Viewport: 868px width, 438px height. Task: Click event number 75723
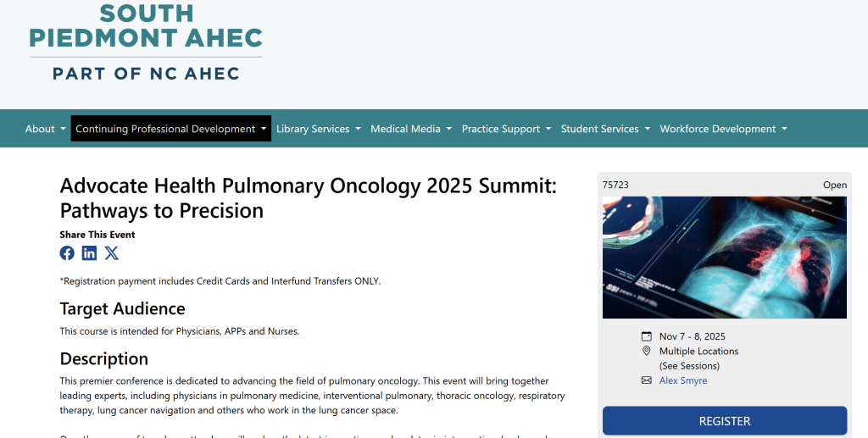coord(615,185)
